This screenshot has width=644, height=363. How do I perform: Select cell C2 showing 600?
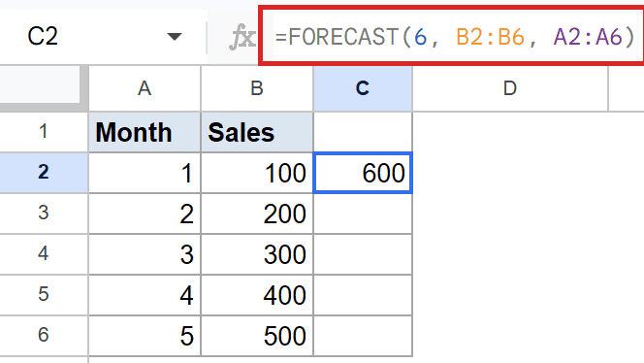coord(363,172)
